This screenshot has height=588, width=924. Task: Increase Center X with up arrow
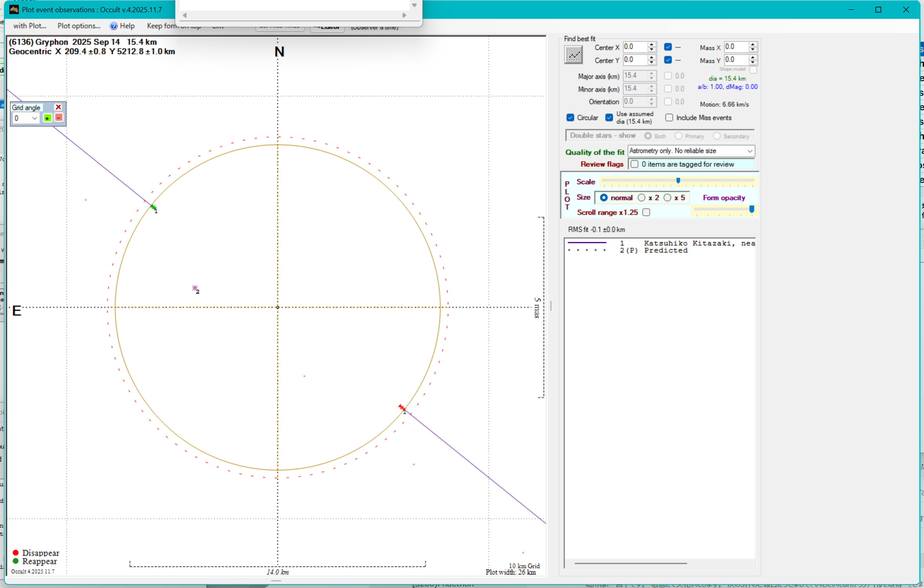(651, 44)
